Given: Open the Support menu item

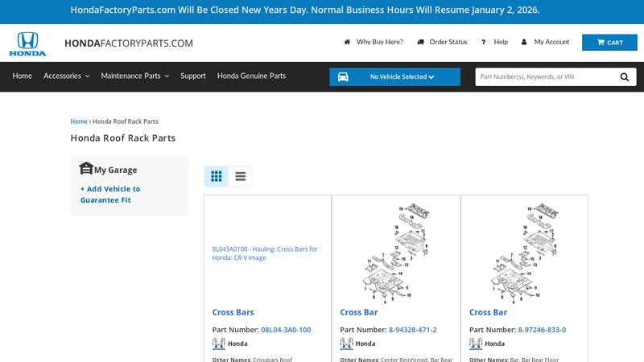Looking at the screenshot, I should point(193,76).
